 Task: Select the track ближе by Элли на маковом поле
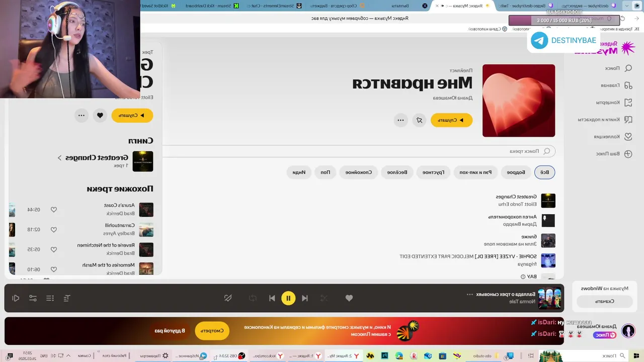(358, 240)
